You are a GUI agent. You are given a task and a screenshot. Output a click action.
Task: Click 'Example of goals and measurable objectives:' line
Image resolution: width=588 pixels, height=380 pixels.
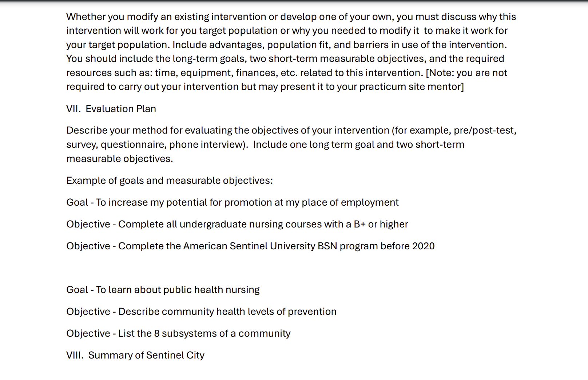point(170,181)
